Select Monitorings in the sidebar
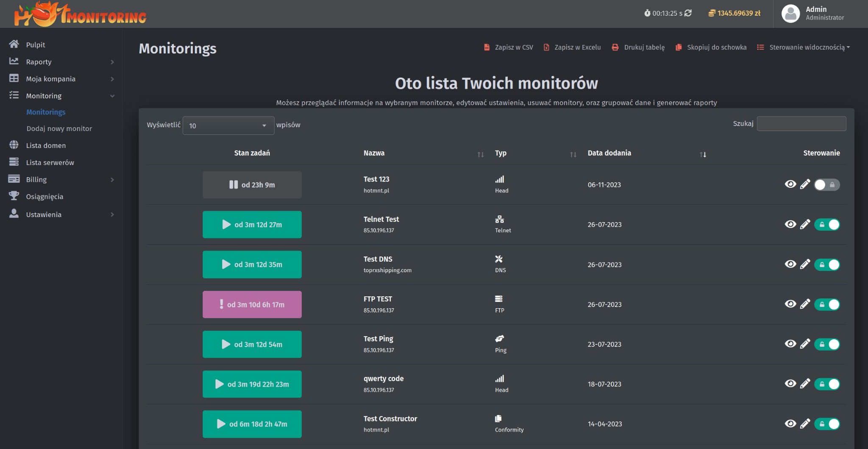 click(x=46, y=112)
